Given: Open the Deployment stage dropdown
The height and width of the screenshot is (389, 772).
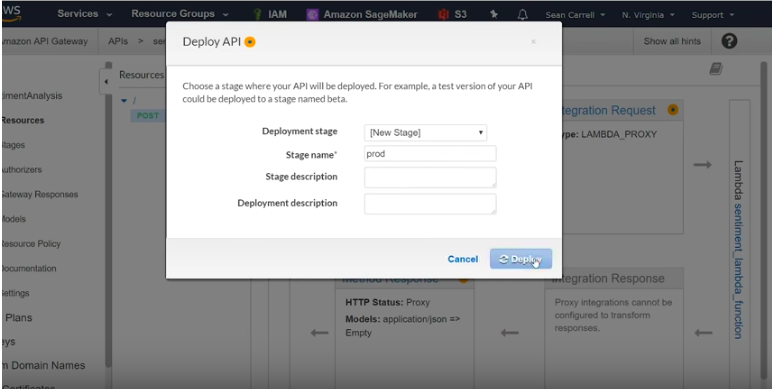Looking at the screenshot, I should click(x=425, y=132).
